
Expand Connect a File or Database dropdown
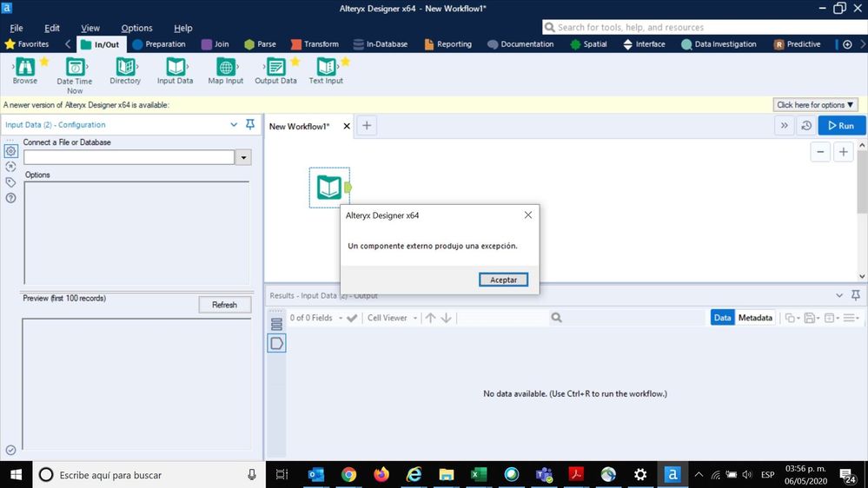(243, 157)
